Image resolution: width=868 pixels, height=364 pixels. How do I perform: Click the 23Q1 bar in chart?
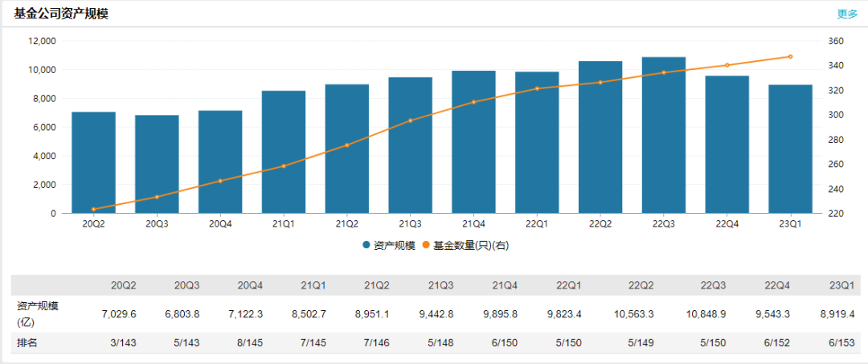coord(790,149)
